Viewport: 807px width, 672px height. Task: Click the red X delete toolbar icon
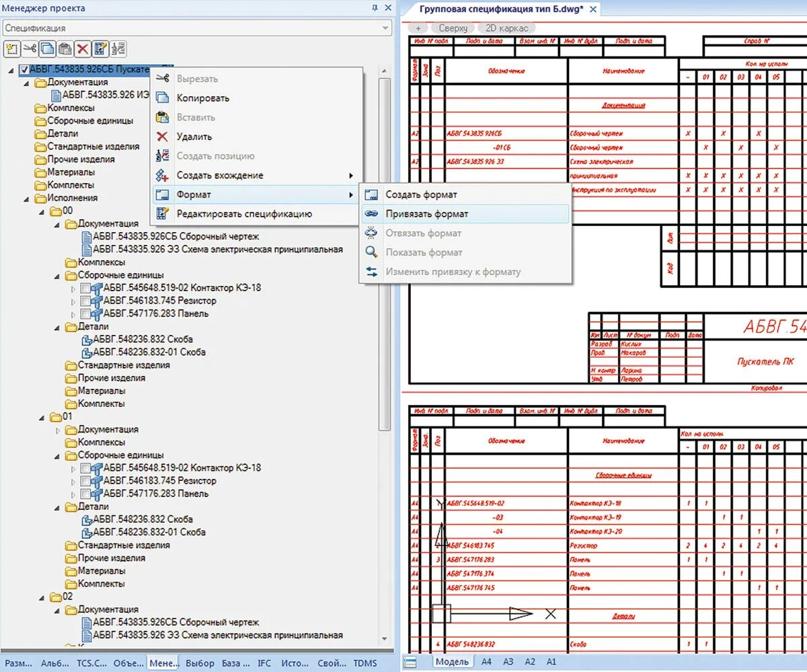coord(83,48)
